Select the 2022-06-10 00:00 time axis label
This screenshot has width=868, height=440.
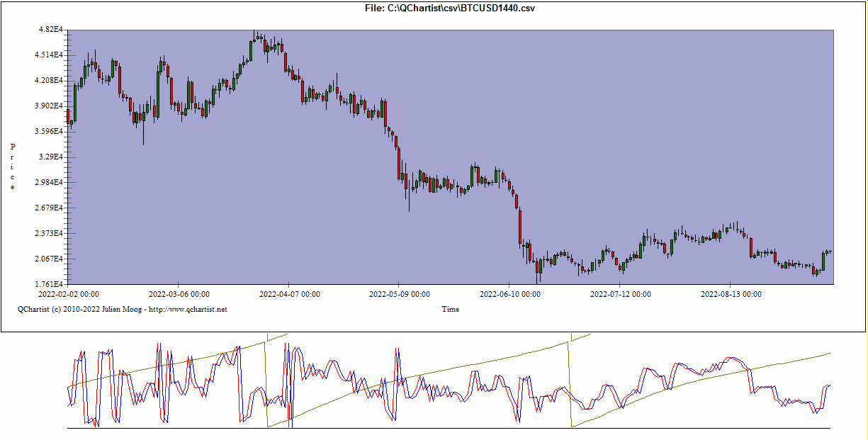[x=510, y=293]
